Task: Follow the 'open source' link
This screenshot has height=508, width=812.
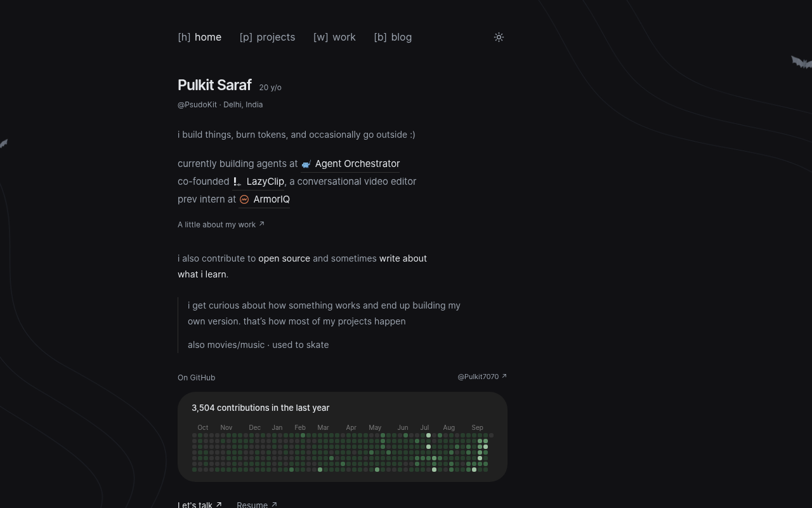Action: [284, 258]
